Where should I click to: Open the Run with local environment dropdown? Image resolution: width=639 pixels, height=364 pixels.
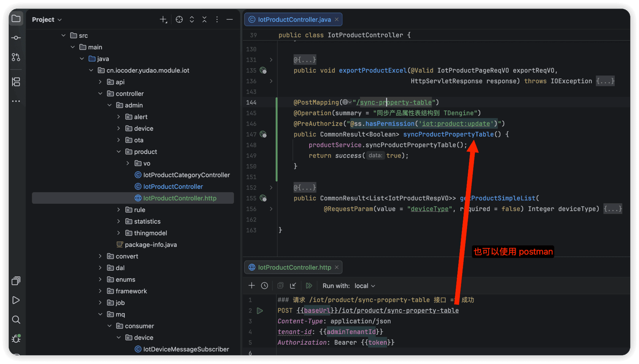tap(364, 286)
